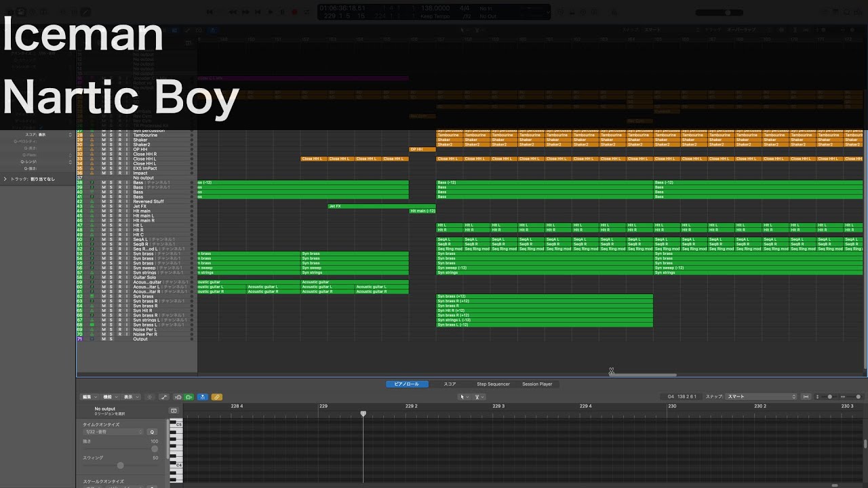The height and width of the screenshot is (488, 868).
Task: Click the Syn Hit R track icon
Action: pos(92,310)
